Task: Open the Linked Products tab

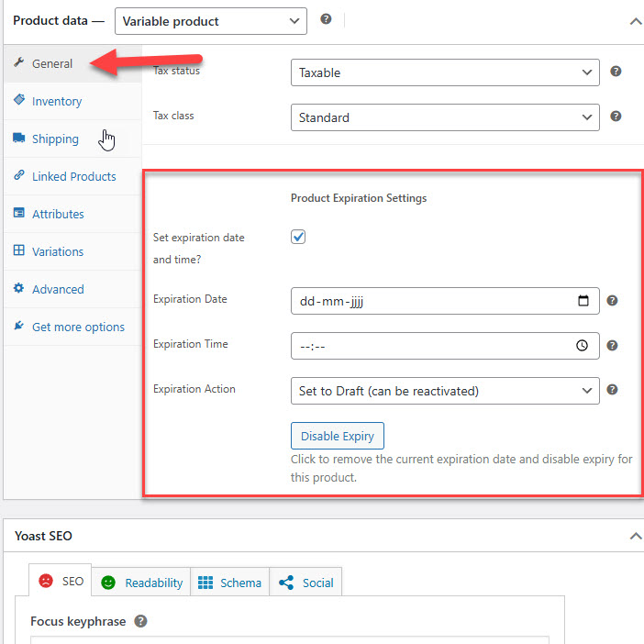Action: tap(74, 177)
